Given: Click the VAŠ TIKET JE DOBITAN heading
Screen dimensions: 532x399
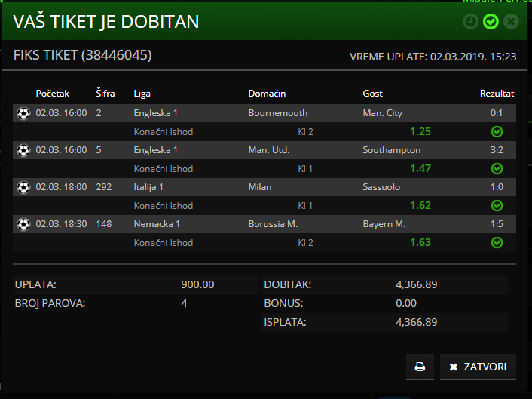Looking at the screenshot, I should click(x=105, y=22).
